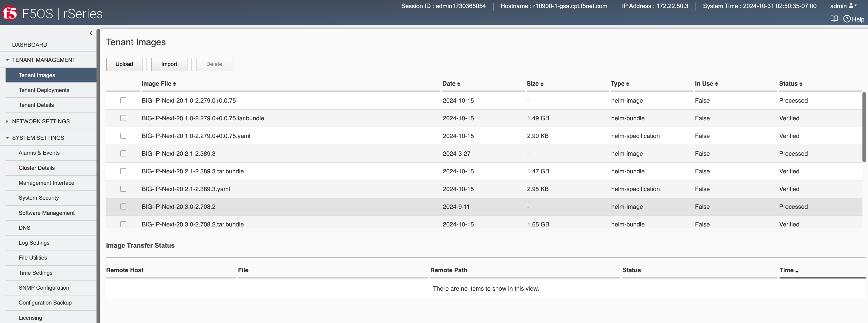Click the File column header in transfer status
Image resolution: width=868 pixels, height=323 pixels.
[x=243, y=270]
